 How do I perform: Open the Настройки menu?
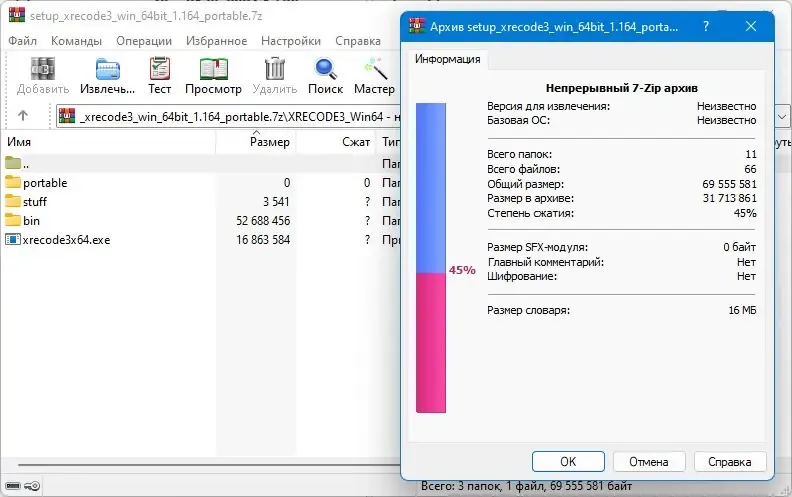[290, 41]
